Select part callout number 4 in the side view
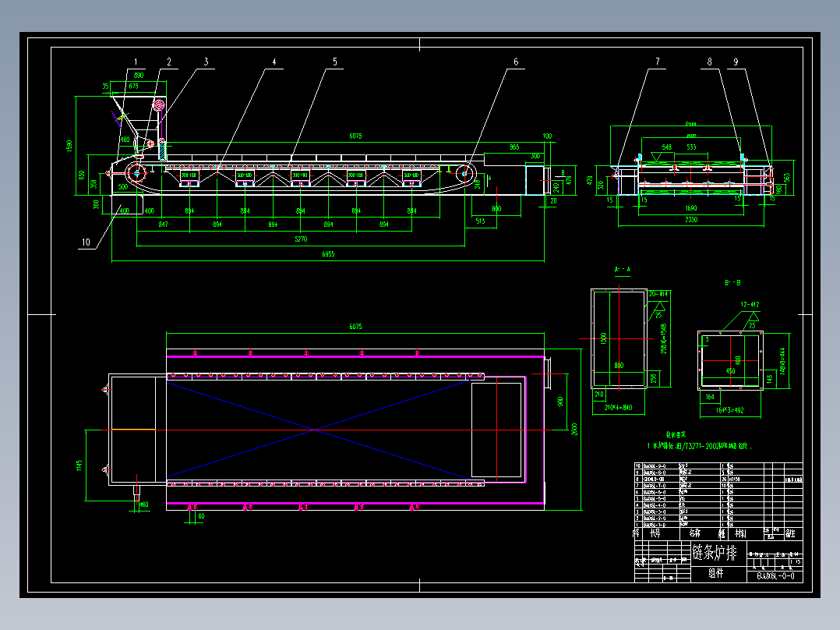Screen dimensions: 840x630 (274, 62)
